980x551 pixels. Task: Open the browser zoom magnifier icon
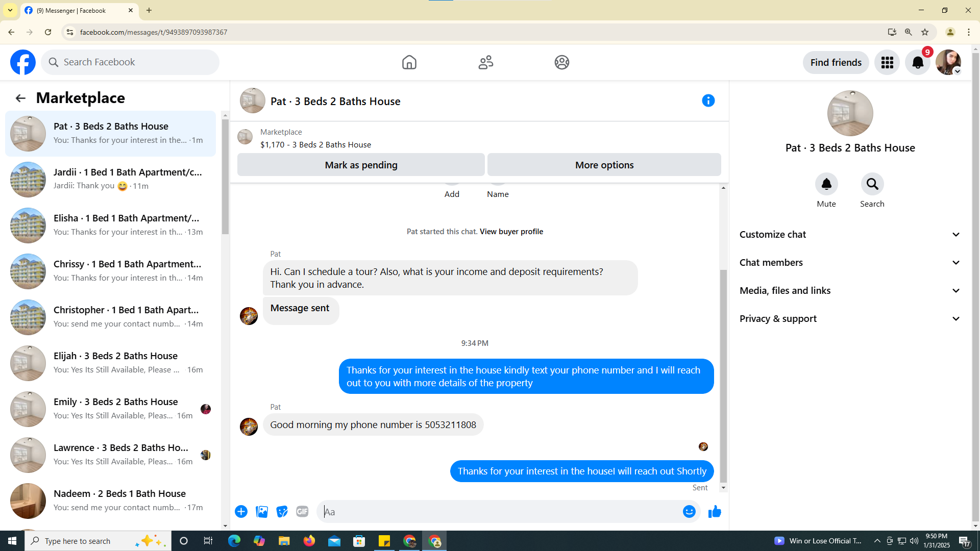(908, 32)
